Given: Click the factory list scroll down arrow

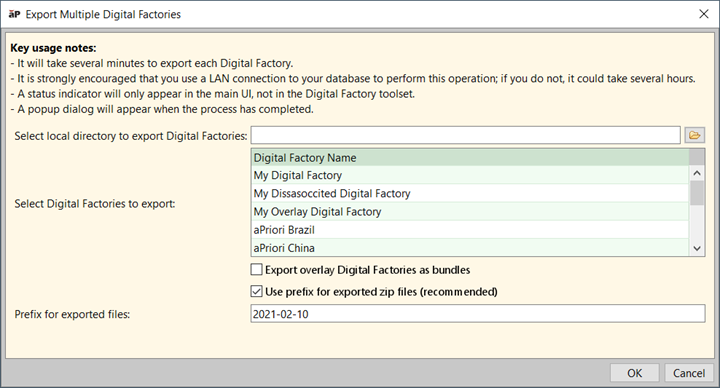Looking at the screenshot, I should [x=697, y=248].
